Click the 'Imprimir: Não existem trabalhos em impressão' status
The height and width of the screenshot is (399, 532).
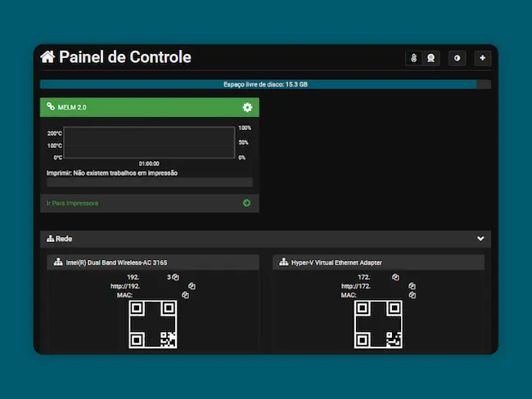(112, 173)
